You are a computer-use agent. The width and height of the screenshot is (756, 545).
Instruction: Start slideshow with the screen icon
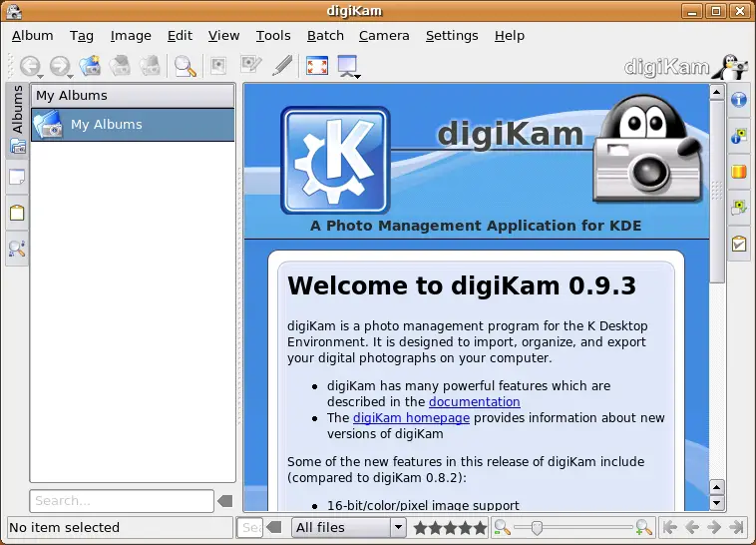point(347,65)
